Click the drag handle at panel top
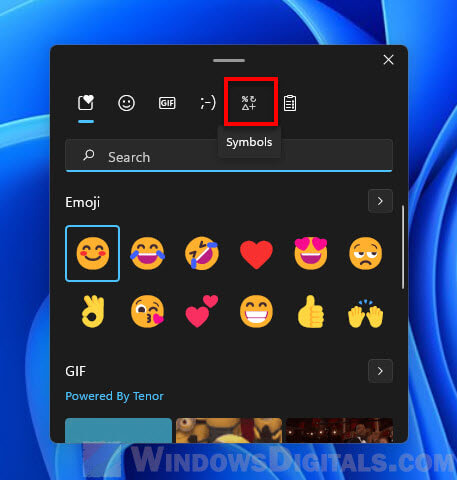 [x=229, y=60]
